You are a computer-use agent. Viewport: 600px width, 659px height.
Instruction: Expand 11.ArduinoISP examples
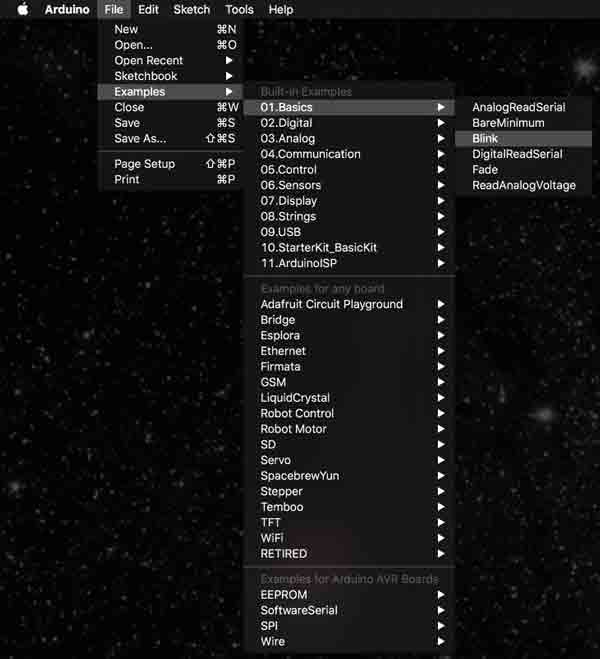click(350, 263)
